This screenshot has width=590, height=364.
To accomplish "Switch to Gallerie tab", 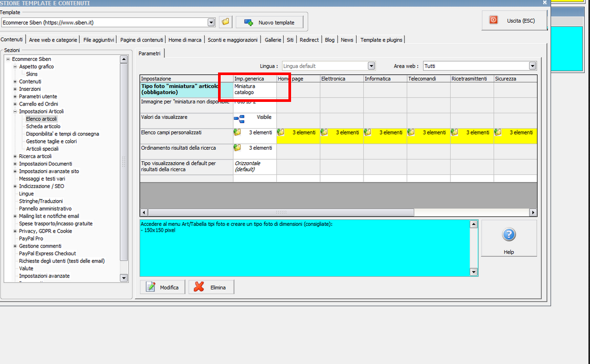I will tap(273, 40).
